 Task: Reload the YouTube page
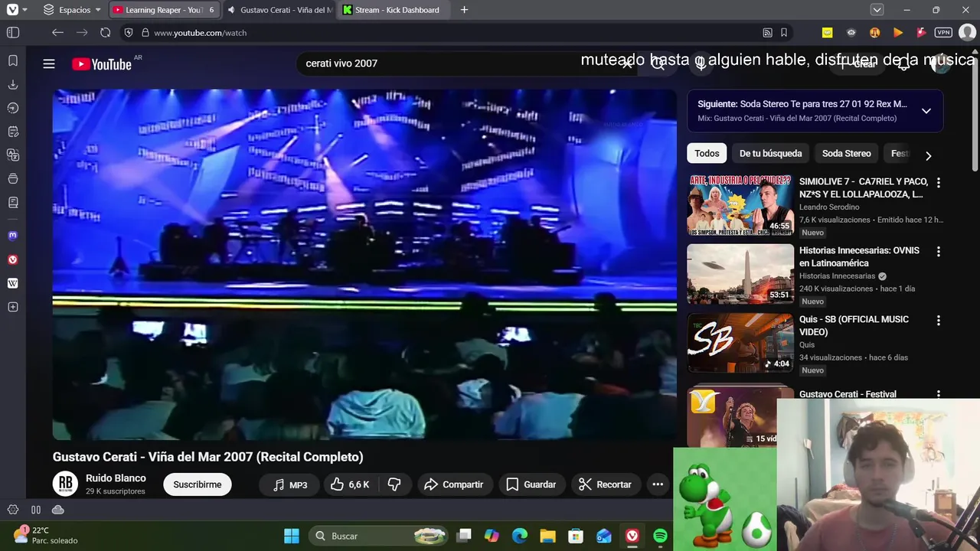click(106, 33)
